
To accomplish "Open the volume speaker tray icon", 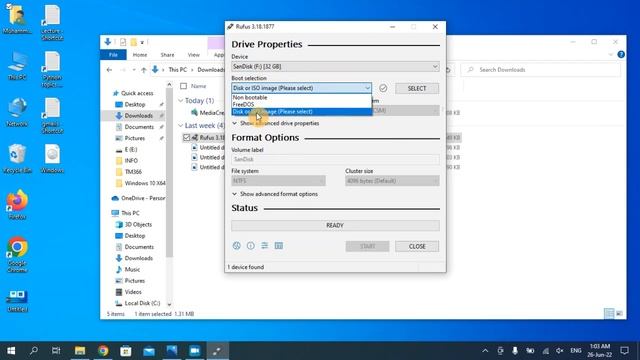I will [560, 351].
